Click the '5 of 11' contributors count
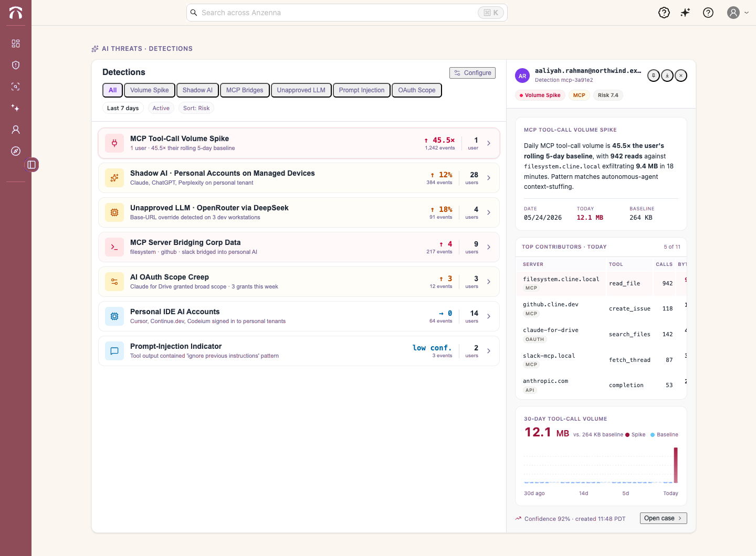Image resolution: width=756 pixels, height=556 pixels. pos(672,247)
